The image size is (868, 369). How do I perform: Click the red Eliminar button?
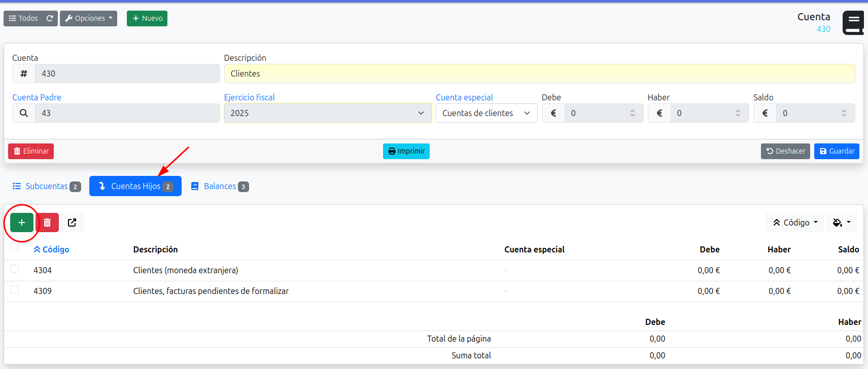pyautogui.click(x=31, y=151)
